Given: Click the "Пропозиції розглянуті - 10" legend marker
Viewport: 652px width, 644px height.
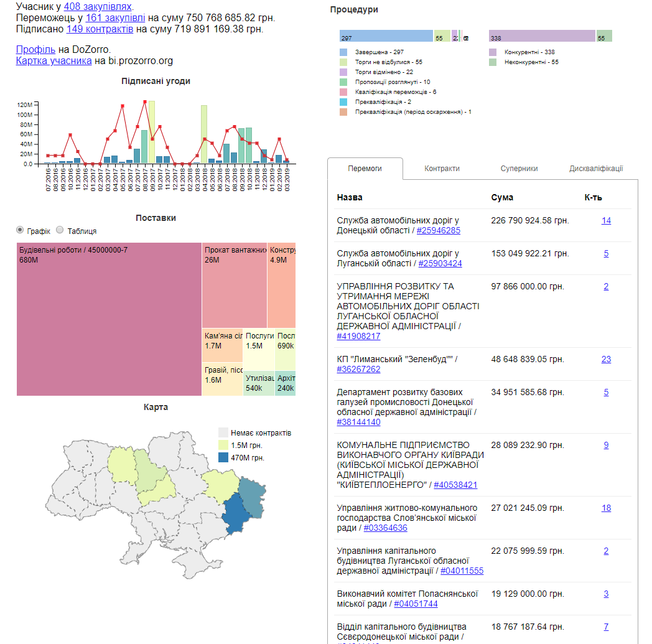Looking at the screenshot, I should 342,82.
